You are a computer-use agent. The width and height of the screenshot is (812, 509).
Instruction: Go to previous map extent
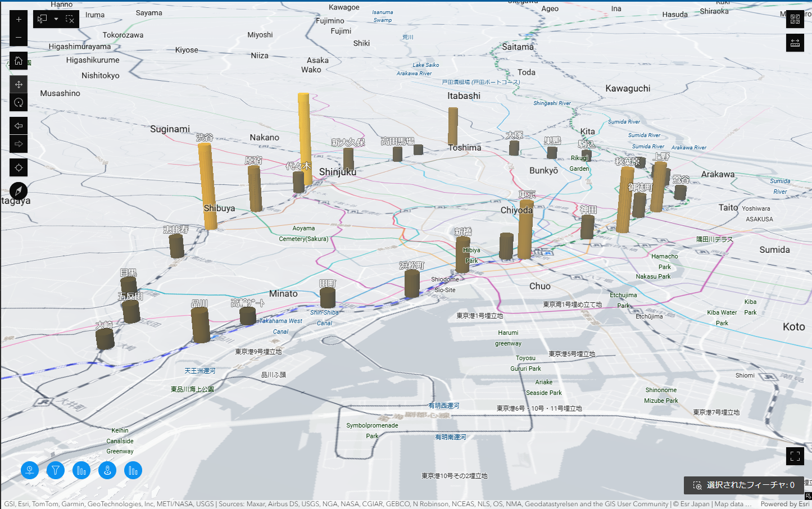[x=19, y=126]
